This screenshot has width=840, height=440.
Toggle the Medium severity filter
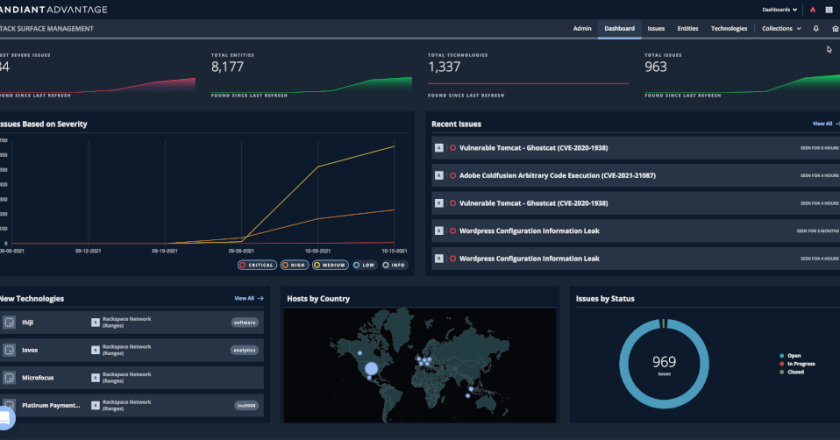tap(330, 265)
